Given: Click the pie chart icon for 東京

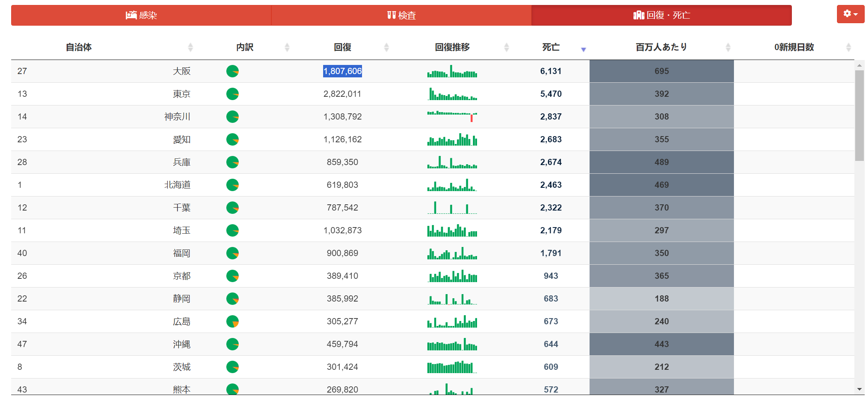Looking at the screenshot, I should tap(233, 94).
